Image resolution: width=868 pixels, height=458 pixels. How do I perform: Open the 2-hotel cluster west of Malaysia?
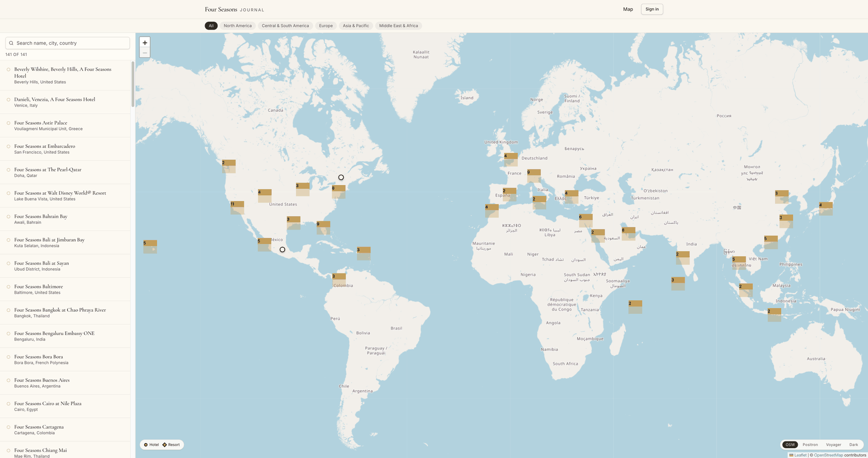[x=746, y=290]
